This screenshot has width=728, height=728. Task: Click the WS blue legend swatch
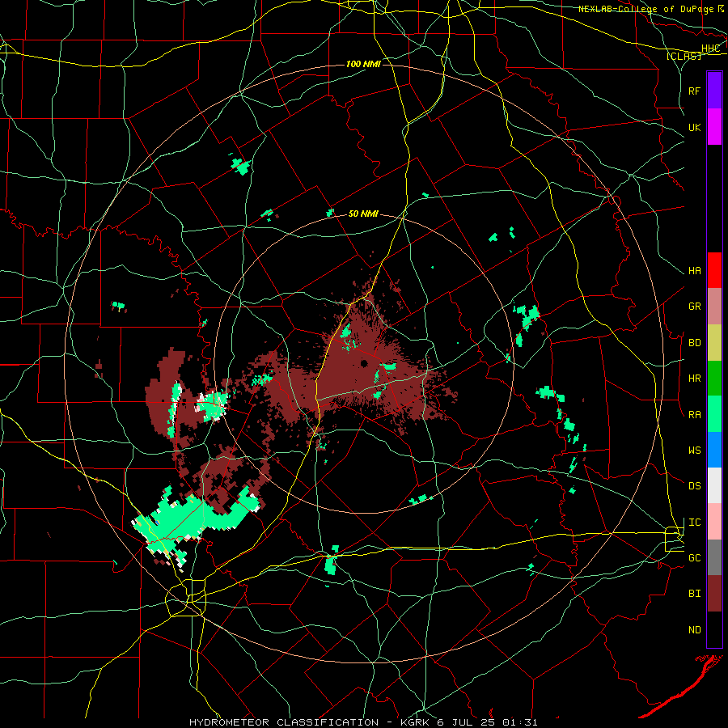714,450
